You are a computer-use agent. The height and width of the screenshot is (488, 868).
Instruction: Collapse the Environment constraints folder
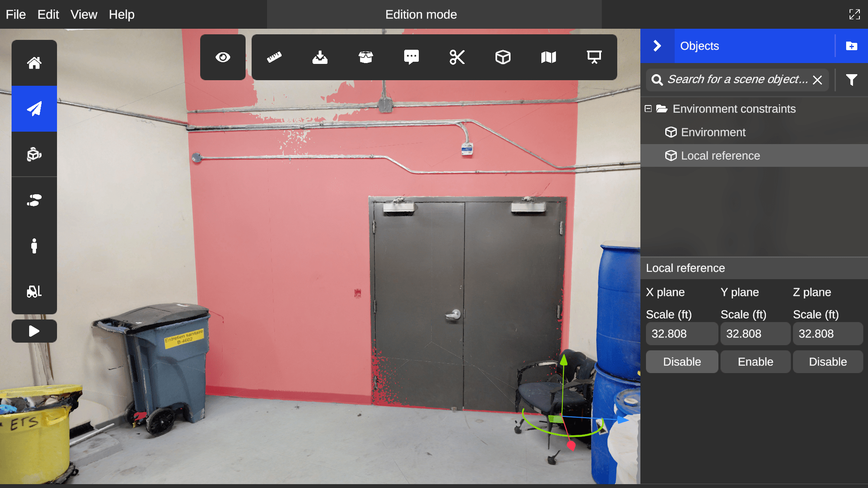point(648,109)
